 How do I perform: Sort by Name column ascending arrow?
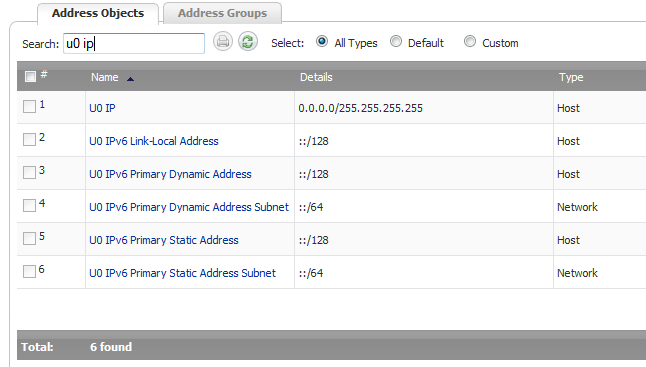point(130,79)
